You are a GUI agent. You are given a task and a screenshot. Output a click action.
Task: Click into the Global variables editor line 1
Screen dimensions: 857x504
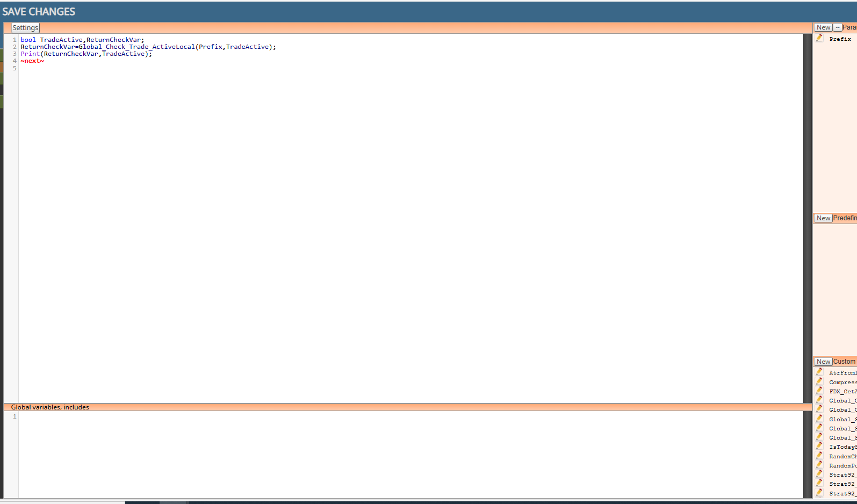(x=411, y=416)
